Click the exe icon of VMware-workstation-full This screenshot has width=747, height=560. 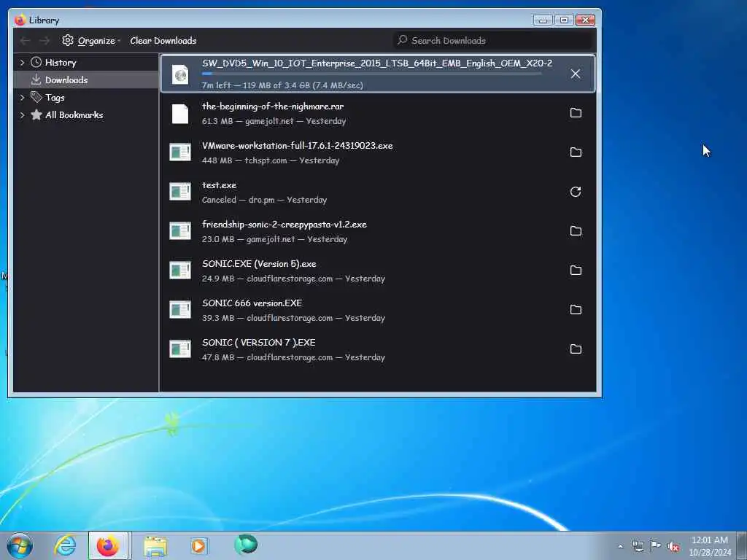coord(180,152)
